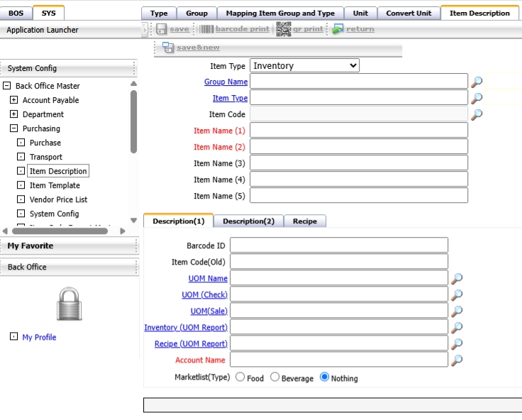Open the Recipe sub-tab

tap(305, 221)
